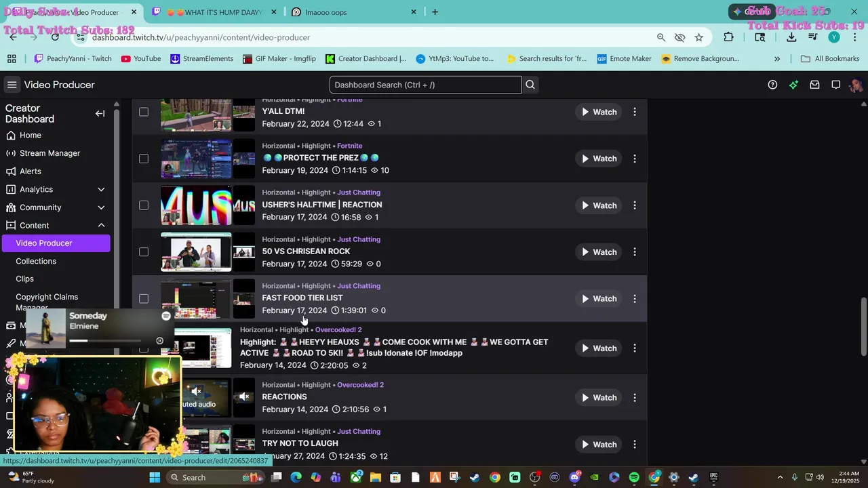
Task: Watch the FAST FOOD TIER LIST highlight
Action: tap(599, 299)
